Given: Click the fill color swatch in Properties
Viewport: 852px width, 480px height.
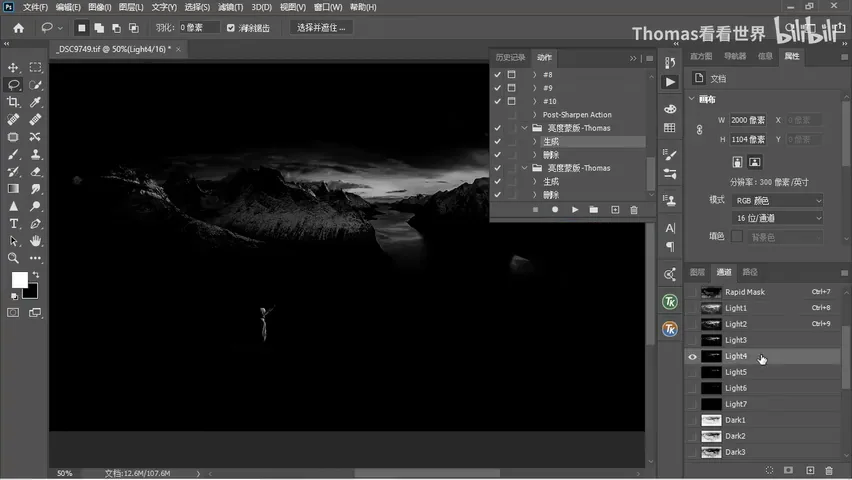Looking at the screenshot, I should click(x=737, y=236).
